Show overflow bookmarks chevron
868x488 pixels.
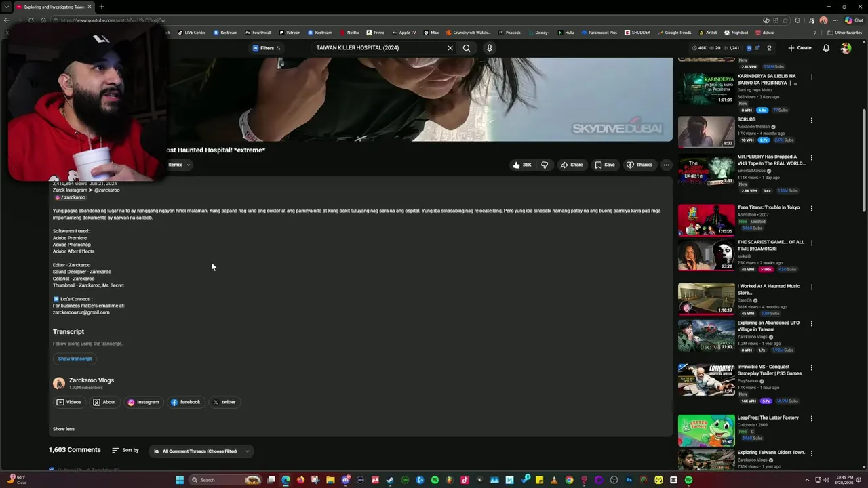point(815,33)
